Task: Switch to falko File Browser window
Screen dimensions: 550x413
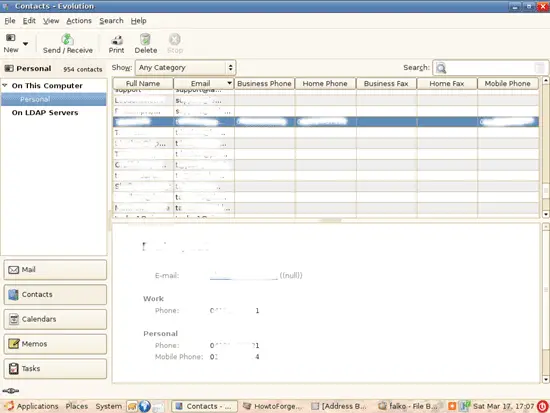Action: [x=408, y=406]
